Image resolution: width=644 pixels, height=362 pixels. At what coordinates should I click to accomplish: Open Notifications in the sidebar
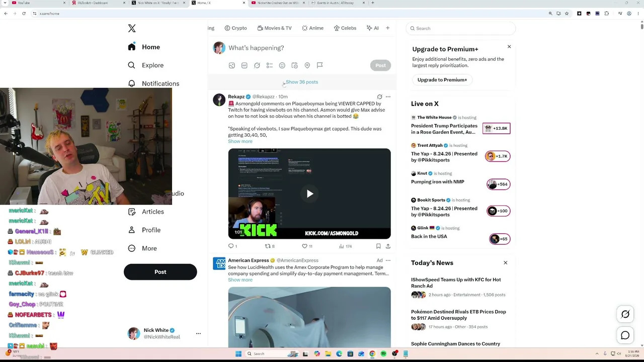pyautogui.click(x=153, y=83)
